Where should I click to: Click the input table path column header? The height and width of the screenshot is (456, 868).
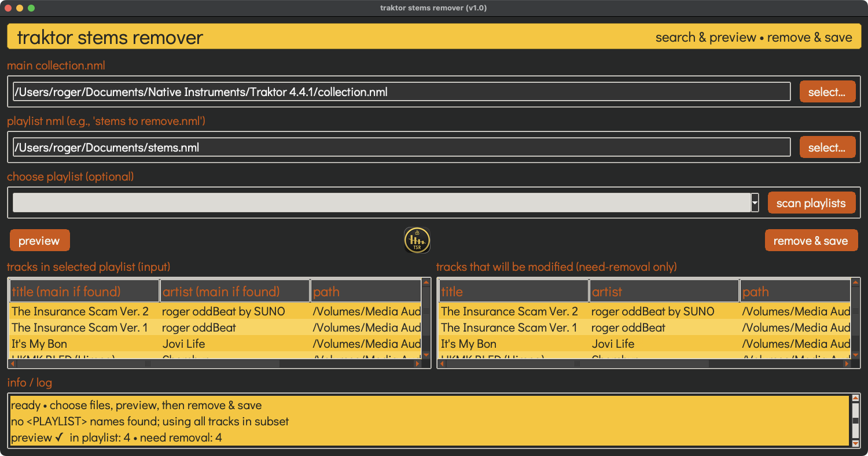pyautogui.click(x=366, y=291)
